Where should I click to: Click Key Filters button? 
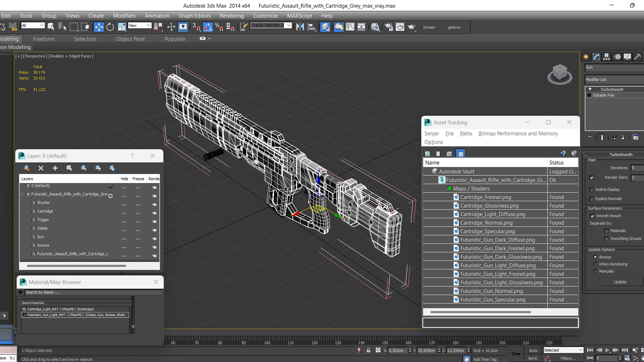(x=568, y=358)
